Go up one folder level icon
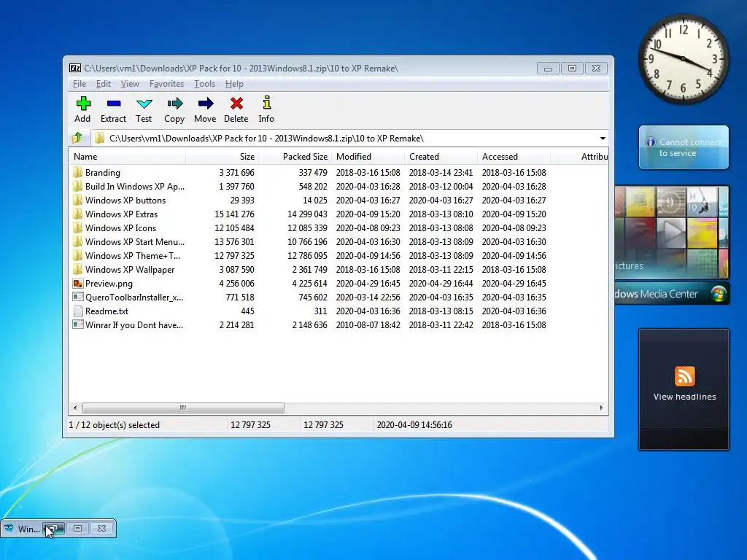 77,138
